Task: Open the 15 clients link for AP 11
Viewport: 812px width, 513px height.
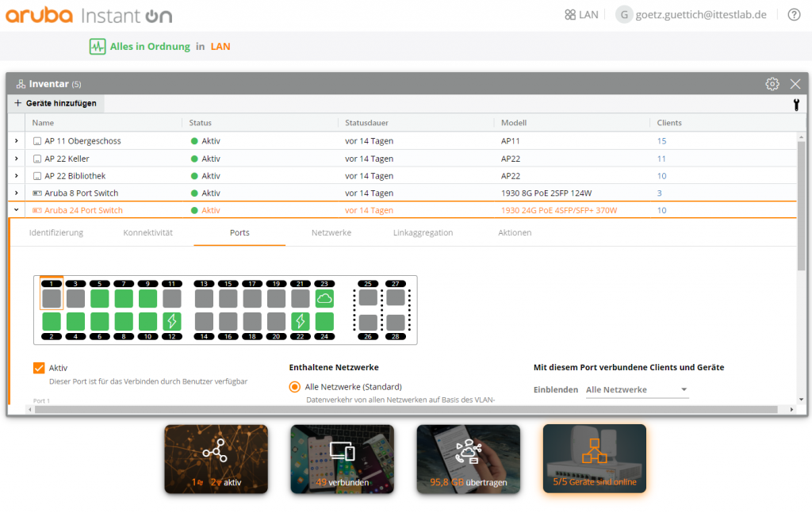Action: (x=661, y=141)
